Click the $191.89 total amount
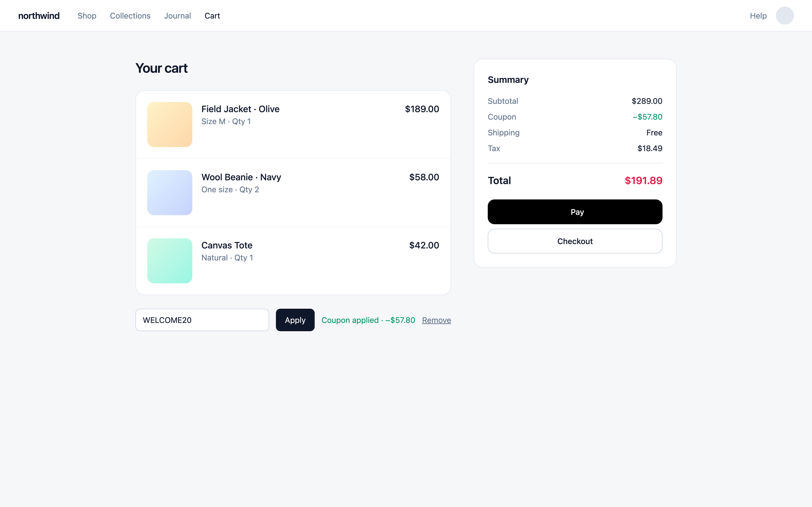This screenshot has height=507, width=812. coord(643,180)
